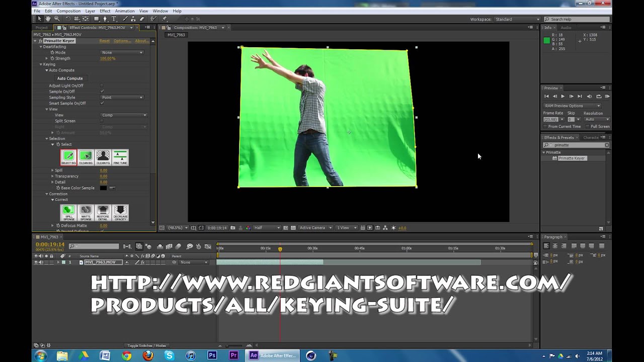This screenshot has width=644, height=362.
Task: Expand the Spill property triangle
Action: (52, 170)
